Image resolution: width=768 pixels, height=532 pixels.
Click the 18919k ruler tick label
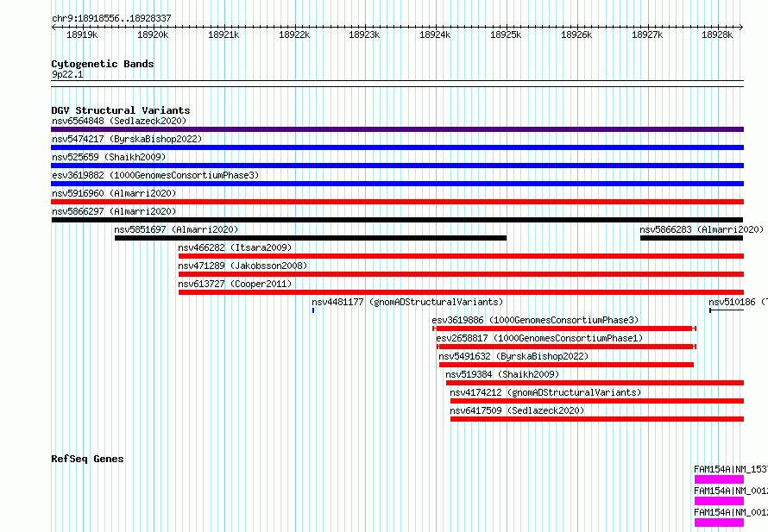click(x=82, y=34)
